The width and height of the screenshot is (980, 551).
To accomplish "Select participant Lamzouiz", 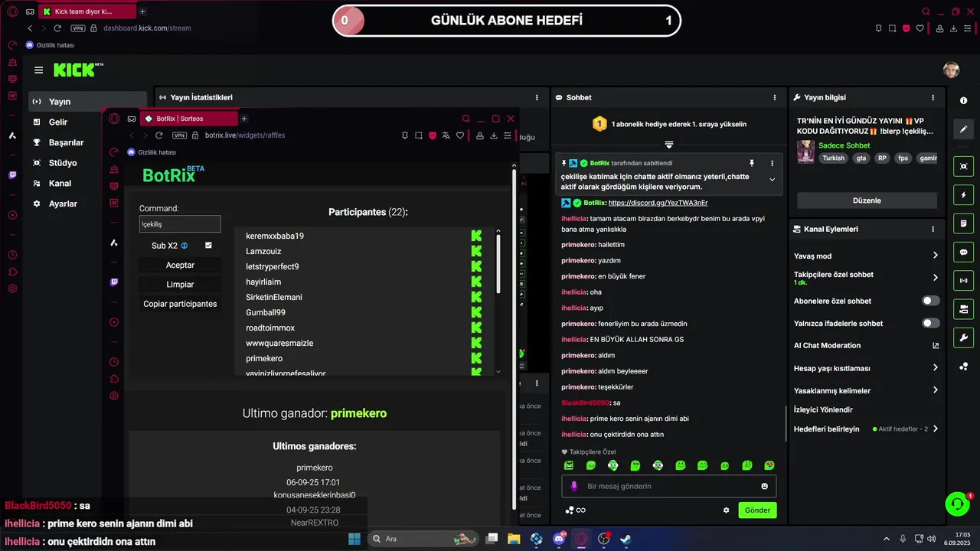I will point(263,251).
